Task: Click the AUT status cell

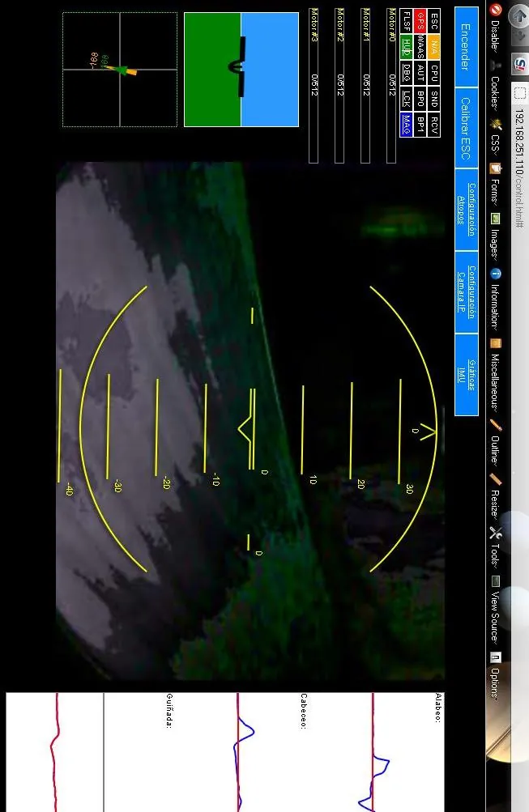Action: (x=420, y=73)
